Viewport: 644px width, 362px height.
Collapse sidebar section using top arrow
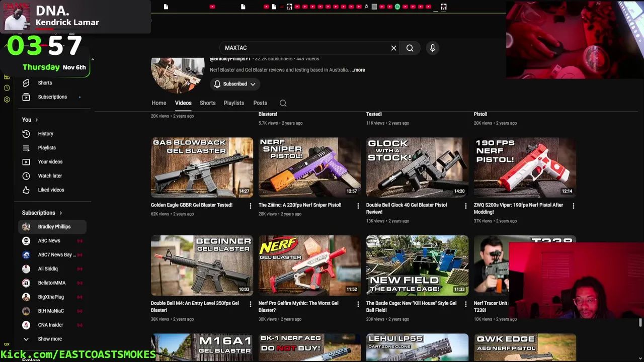click(93, 60)
